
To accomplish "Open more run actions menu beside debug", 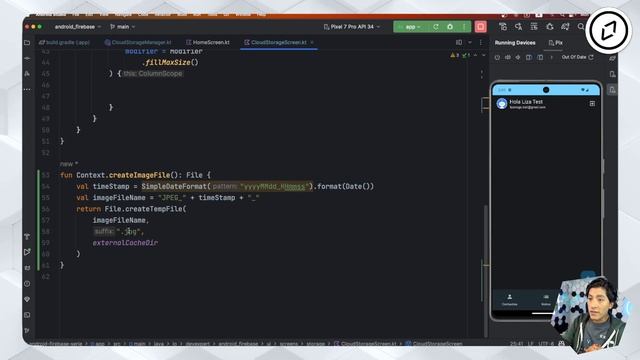I will click(x=464, y=27).
